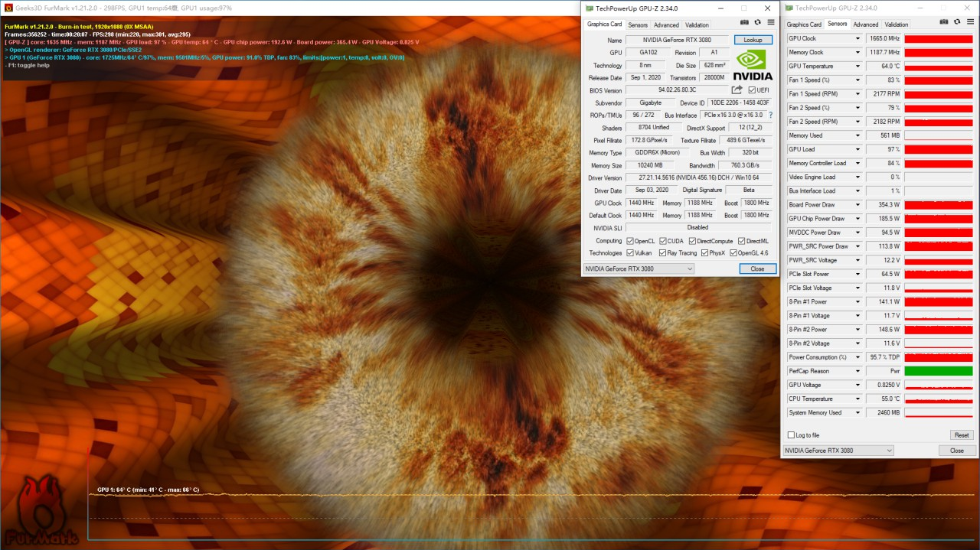Toggle the OpenCL checkbox
Screen dimensions: 980x550
629,241
